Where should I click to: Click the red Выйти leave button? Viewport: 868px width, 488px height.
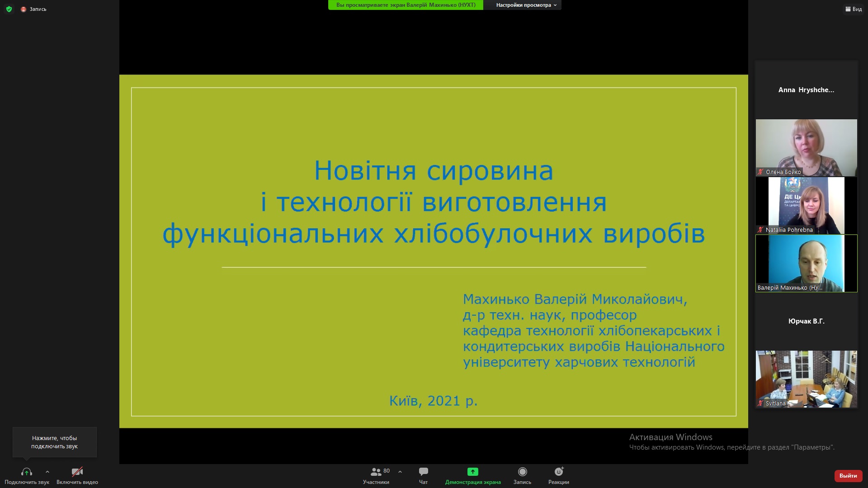pyautogui.click(x=848, y=476)
